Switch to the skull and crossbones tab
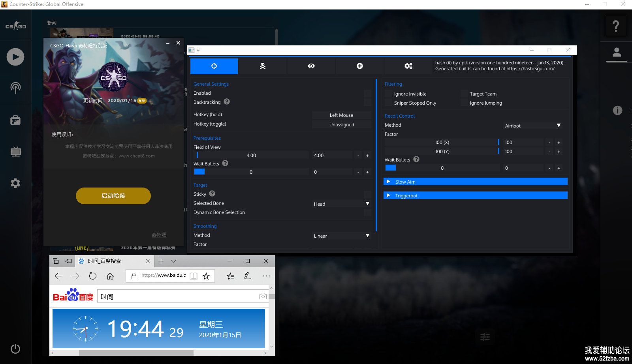 tap(263, 66)
